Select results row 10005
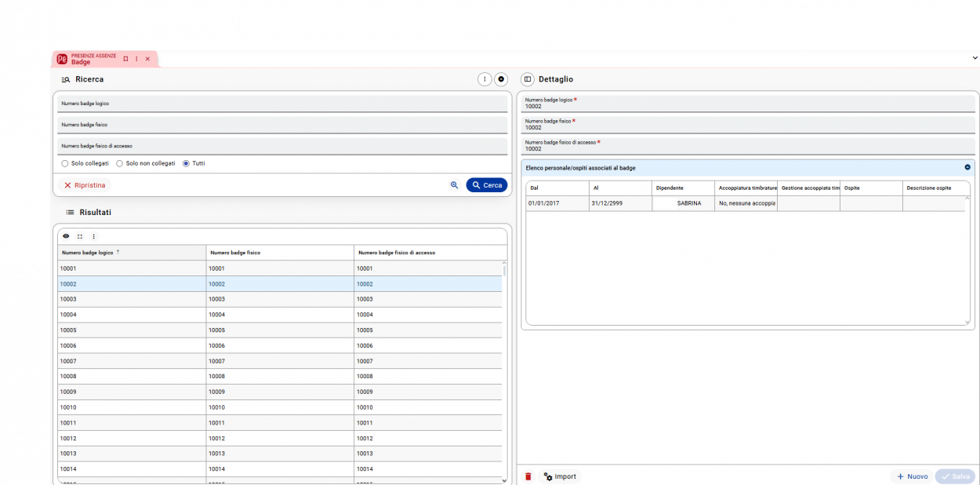The width and height of the screenshot is (980, 485). [x=280, y=330]
